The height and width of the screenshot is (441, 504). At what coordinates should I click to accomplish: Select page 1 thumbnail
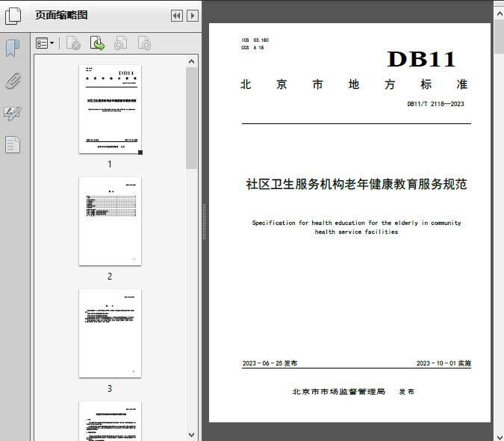[110, 109]
